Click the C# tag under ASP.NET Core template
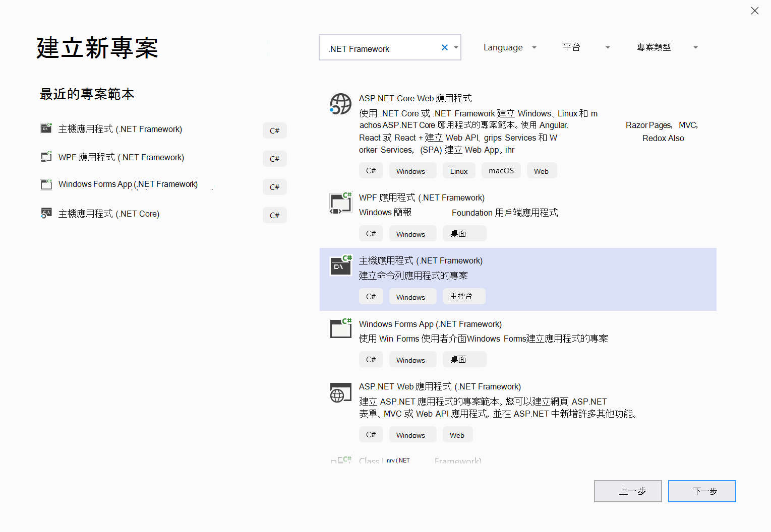Image resolution: width=771 pixels, height=532 pixels. point(371,171)
